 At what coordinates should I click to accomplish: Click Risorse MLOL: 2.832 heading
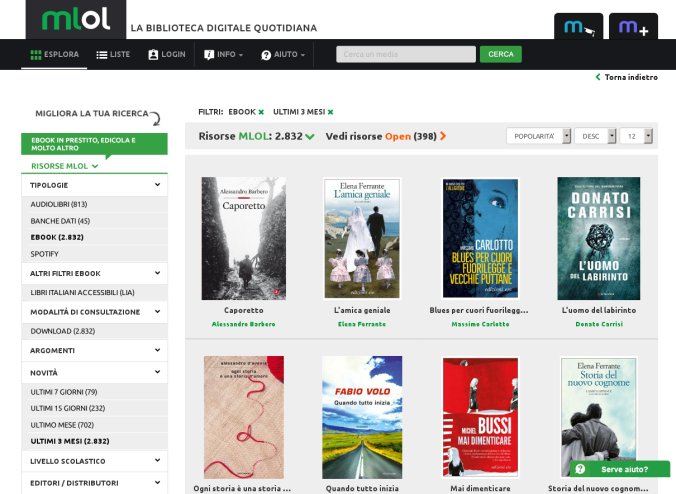[x=250, y=136]
